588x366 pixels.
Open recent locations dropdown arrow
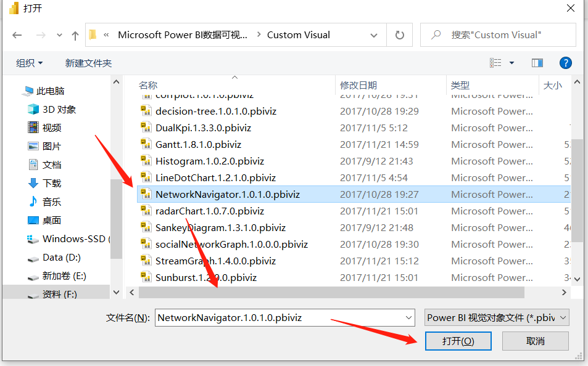tap(59, 35)
